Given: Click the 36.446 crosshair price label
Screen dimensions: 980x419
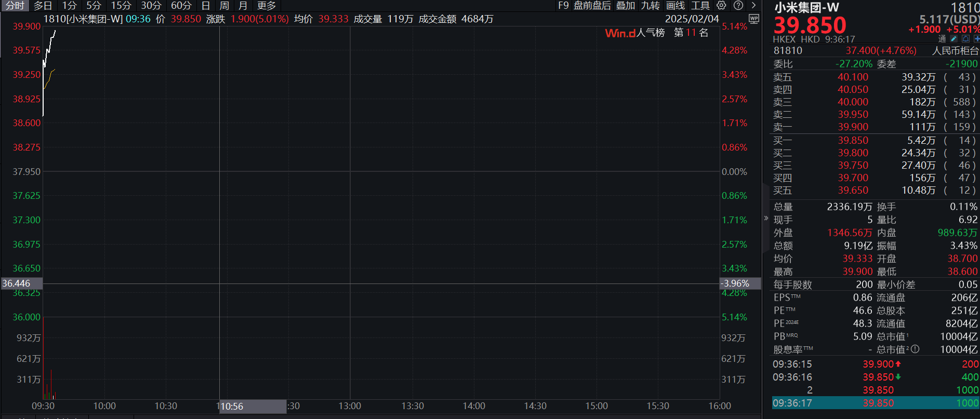Looking at the screenshot, I should [x=21, y=283].
